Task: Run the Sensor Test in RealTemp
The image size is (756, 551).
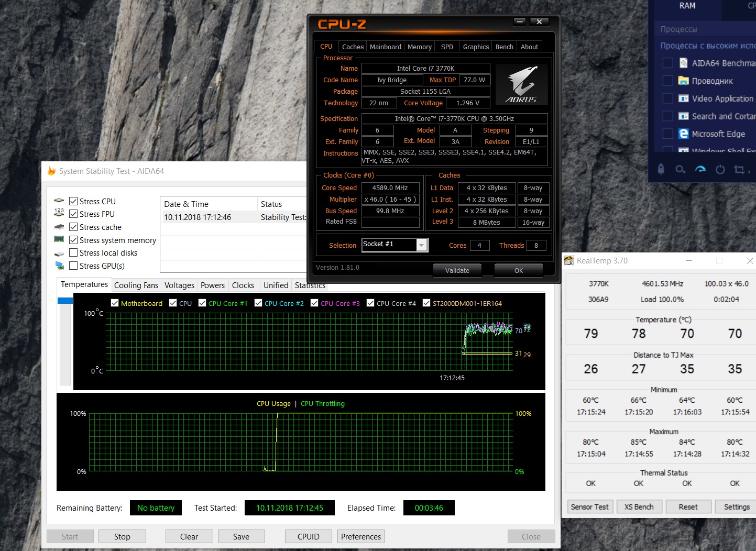Action: tap(590, 506)
